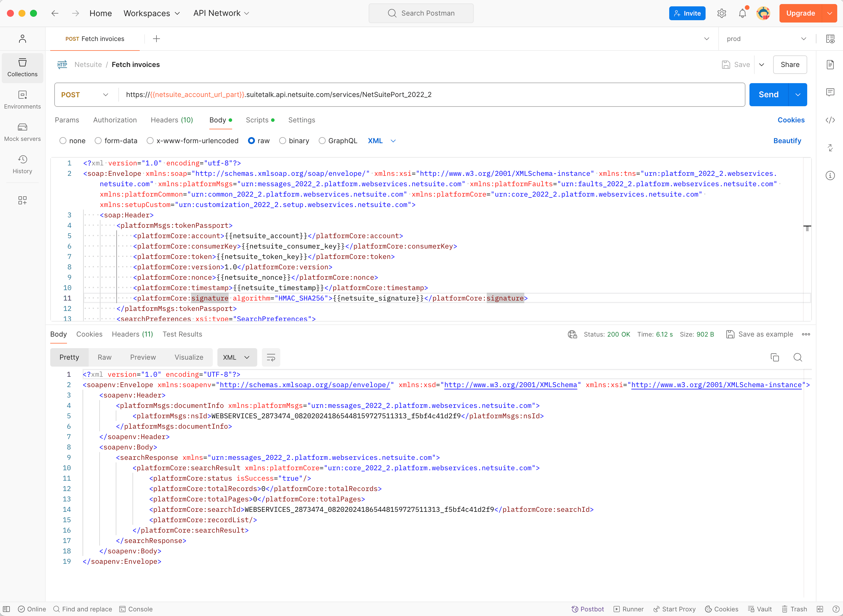Click the Send button
The image size is (843, 616).
point(768,94)
